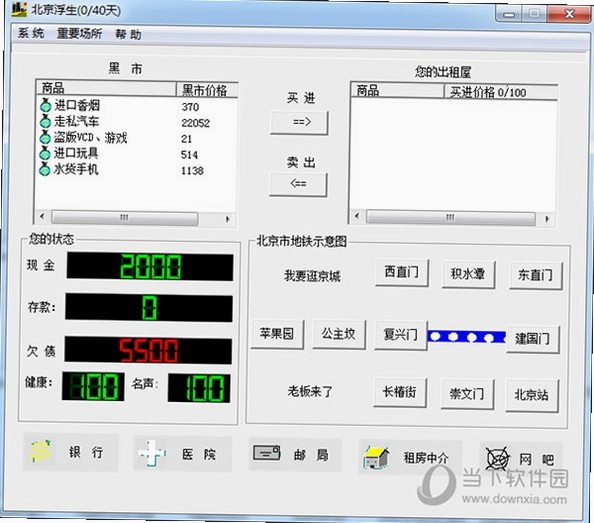Open the 重要场所 menu

80,34
